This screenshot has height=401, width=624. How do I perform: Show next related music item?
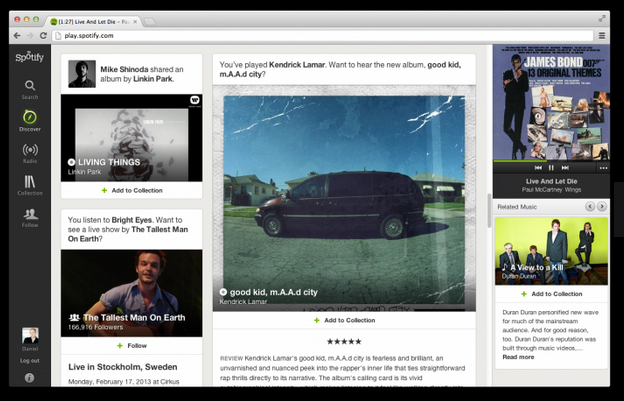602,206
